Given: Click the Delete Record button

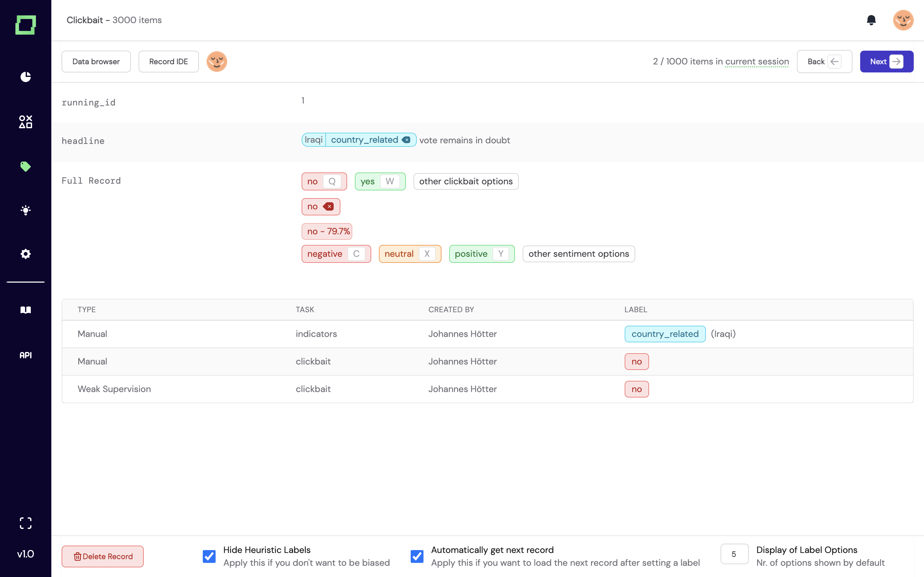Looking at the screenshot, I should (102, 556).
